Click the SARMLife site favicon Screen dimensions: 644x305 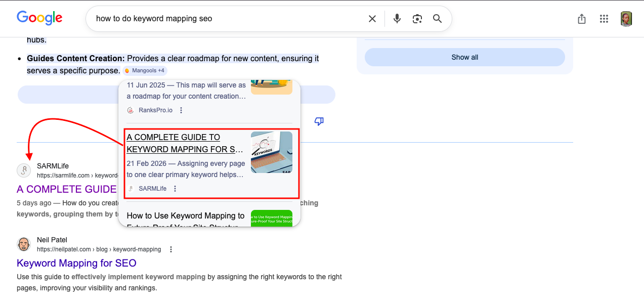click(23, 170)
